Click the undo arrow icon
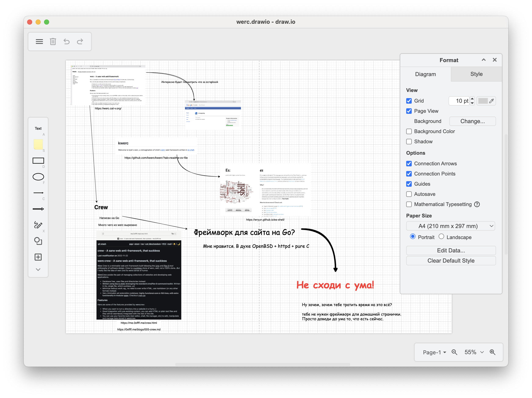532x398 pixels. pos(66,42)
